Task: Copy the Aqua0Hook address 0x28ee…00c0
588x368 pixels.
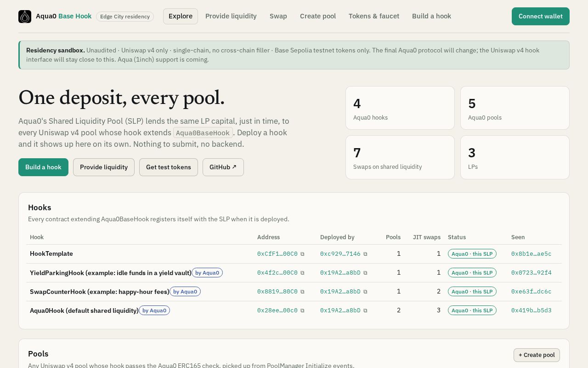Action: click(x=302, y=310)
